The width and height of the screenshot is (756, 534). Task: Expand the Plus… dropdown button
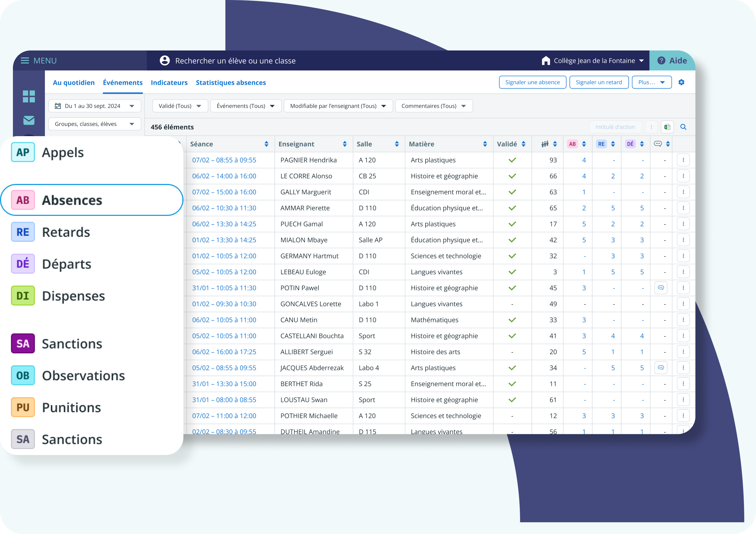tap(651, 82)
